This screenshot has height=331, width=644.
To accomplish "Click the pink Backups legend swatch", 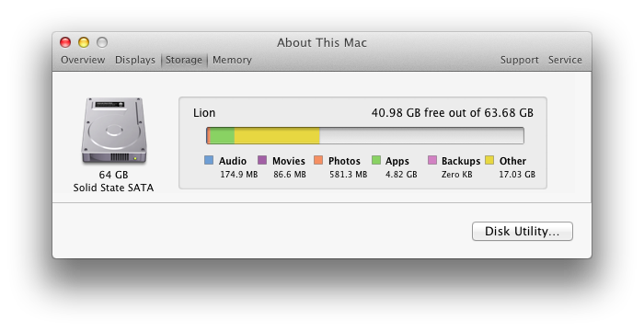I will 432,160.
